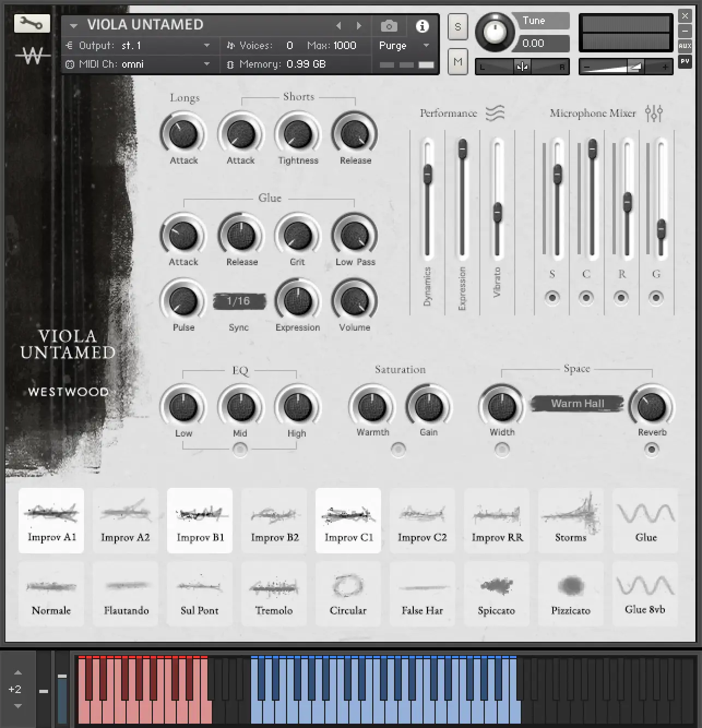Viewport: 702px width, 728px height.
Task: Open the Microphone Mixer sliders icon
Action: (653, 113)
